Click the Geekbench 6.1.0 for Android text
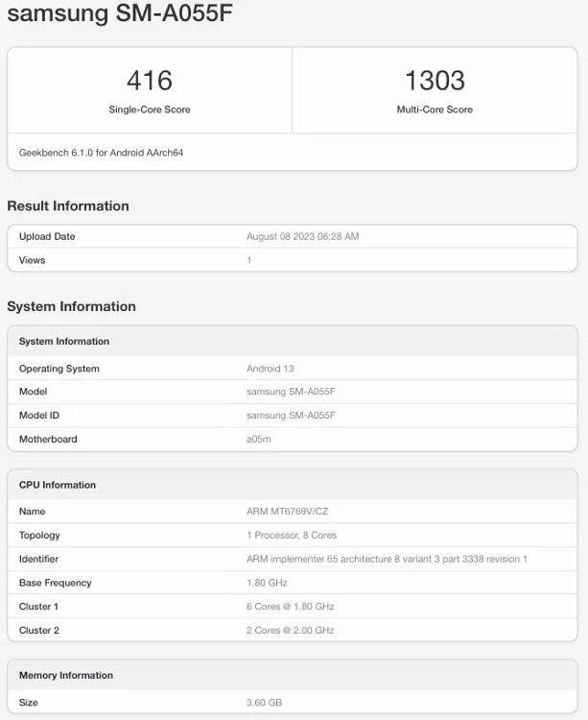 (x=101, y=153)
